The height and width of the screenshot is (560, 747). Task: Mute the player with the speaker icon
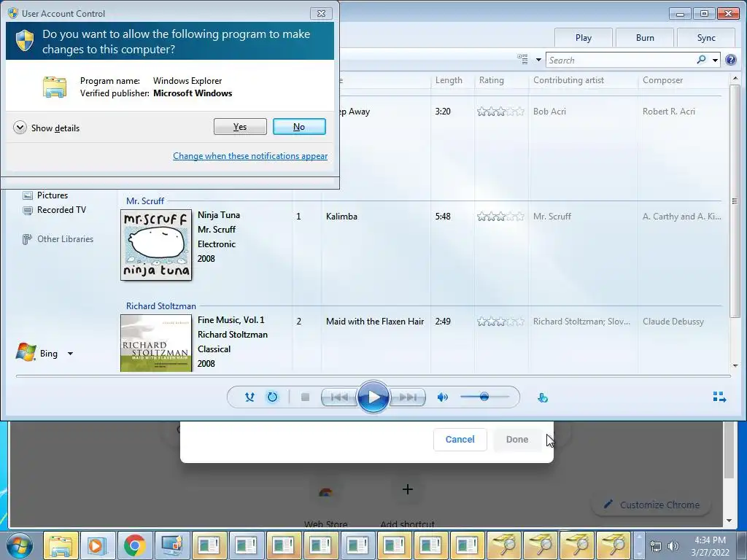[443, 397]
